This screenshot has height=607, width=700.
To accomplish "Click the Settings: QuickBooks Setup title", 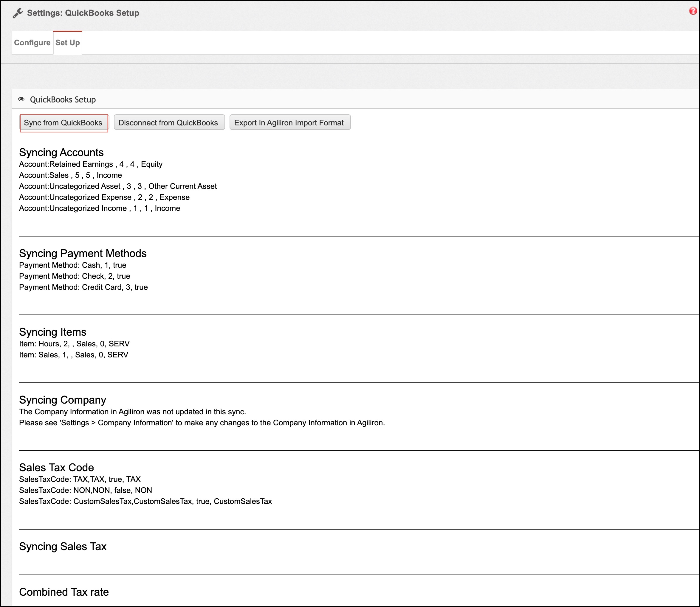I will click(x=83, y=13).
